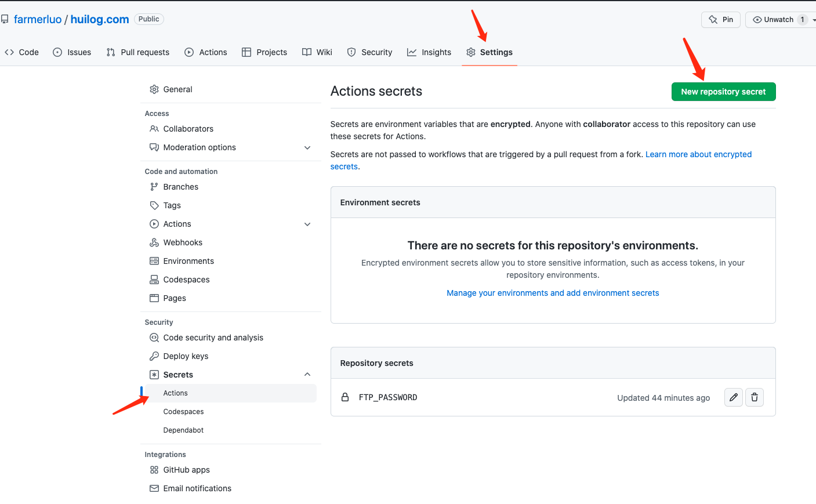
Task: Open the Pull requests tab
Action: pos(138,52)
